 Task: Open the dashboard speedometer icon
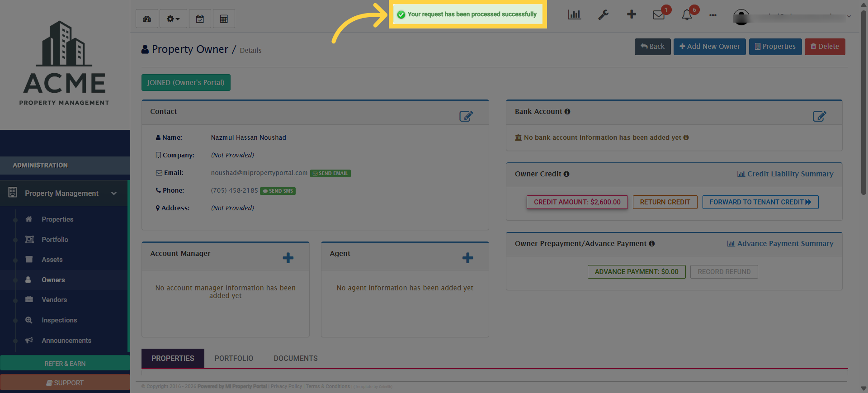pyautogui.click(x=147, y=19)
